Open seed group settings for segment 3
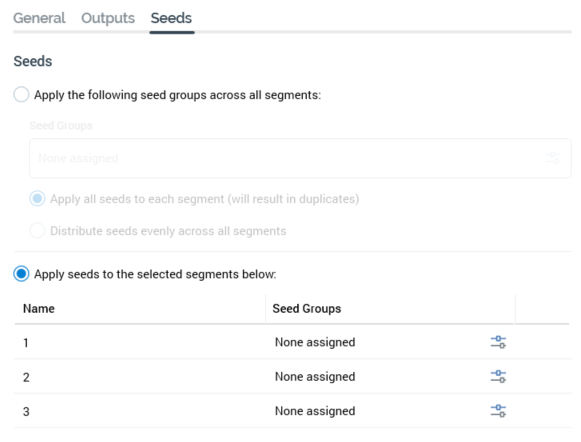 [x=498, y=411]
